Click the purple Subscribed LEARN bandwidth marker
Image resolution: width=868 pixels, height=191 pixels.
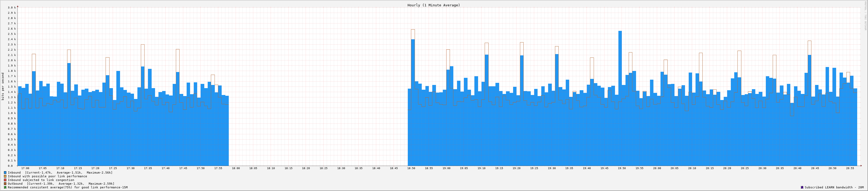802,187
